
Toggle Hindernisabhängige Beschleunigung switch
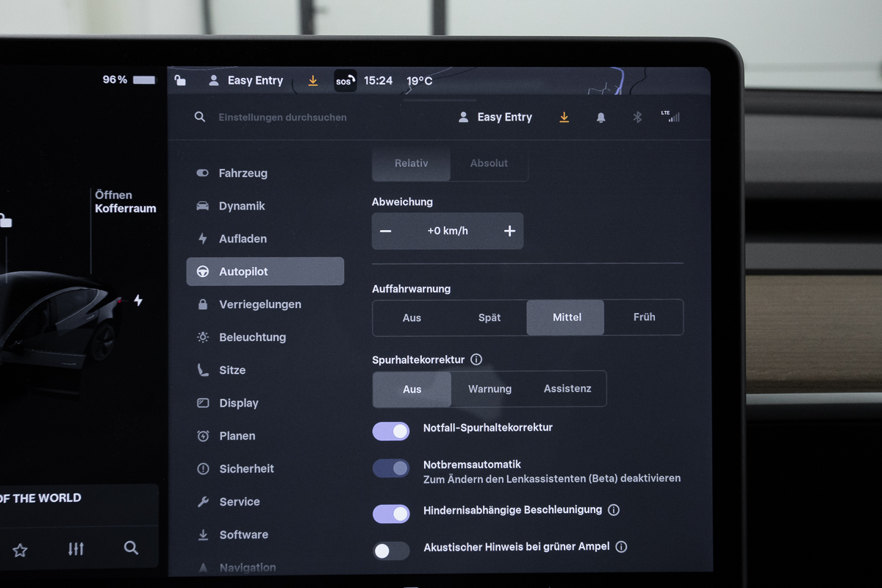point(391,514)
